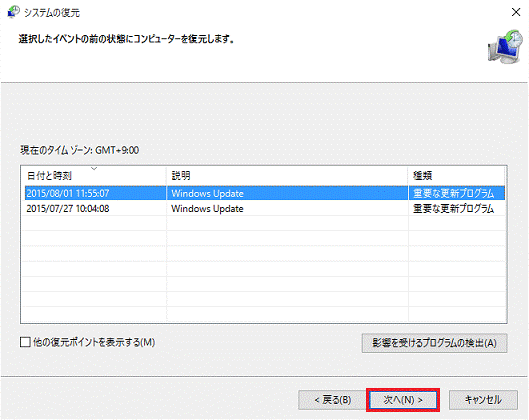
Task: Go back with the 戻る(B) button
Action: point(332,400)
